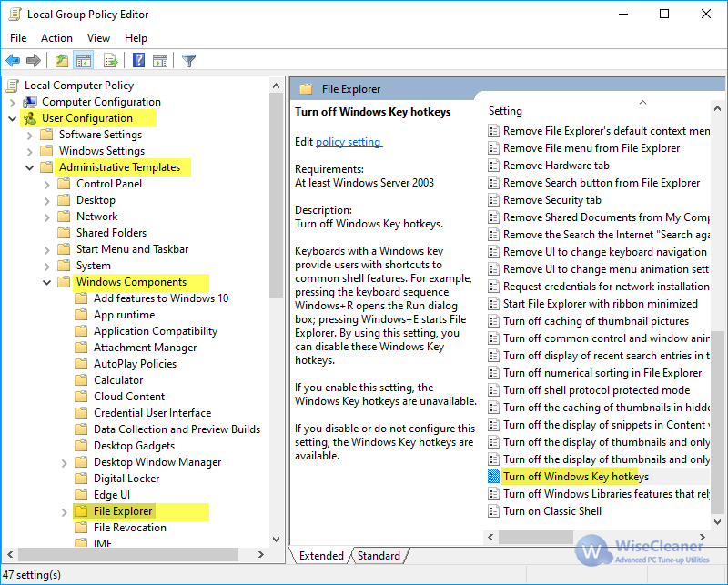Click the Shared Folders folder icon
728x585 pixels.
(x=64, y=233)
